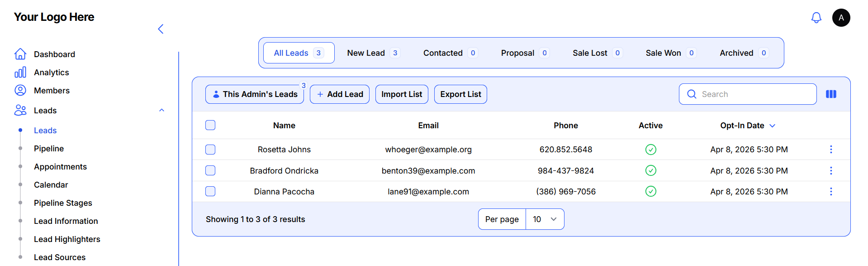Collapse the sidebar with the arrow

tap(161, 29)
